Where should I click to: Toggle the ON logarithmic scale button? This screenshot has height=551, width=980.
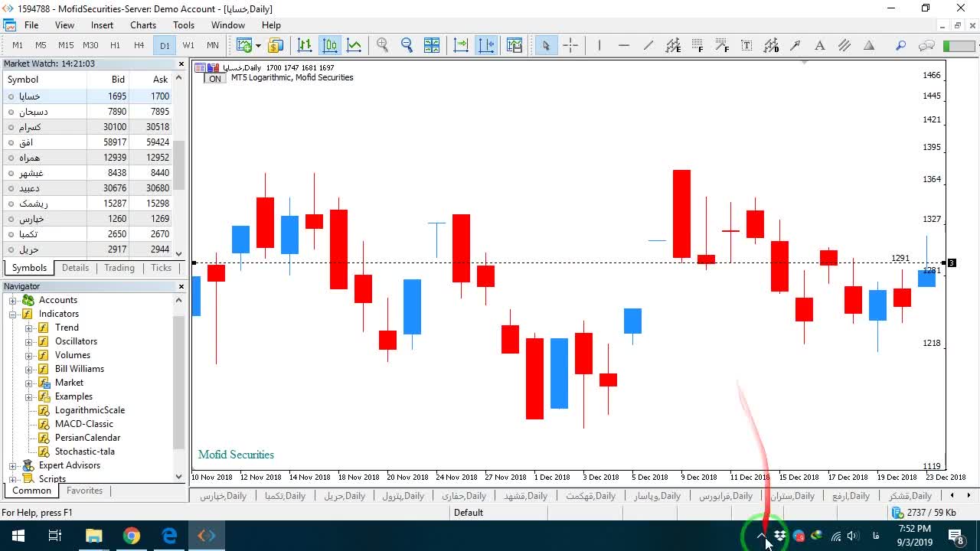215,79
